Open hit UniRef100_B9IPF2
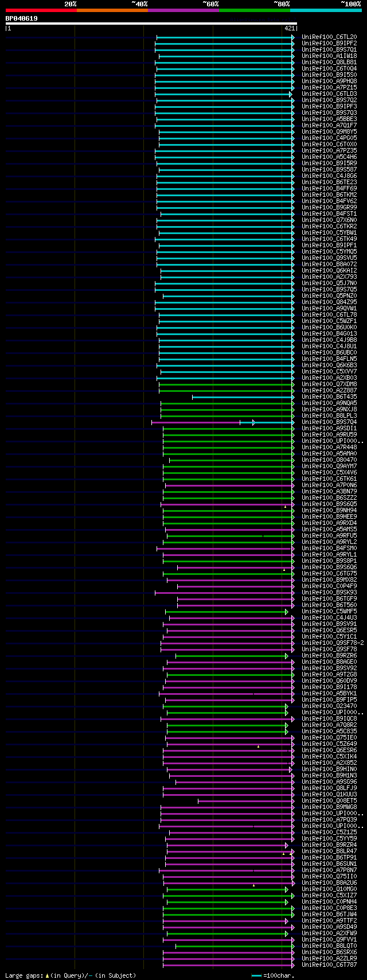This screenshot has width=367, height=980. coord(329,44)
